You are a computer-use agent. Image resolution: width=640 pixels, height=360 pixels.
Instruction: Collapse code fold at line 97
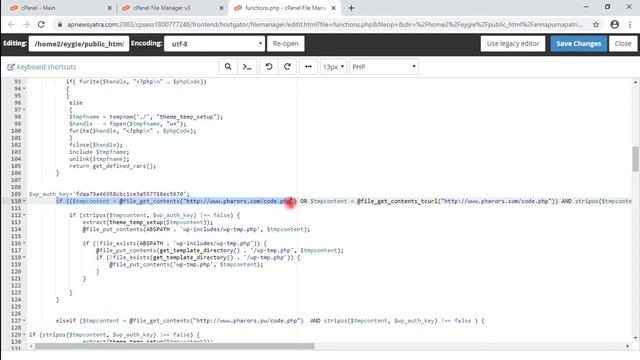tap(24, 109)
